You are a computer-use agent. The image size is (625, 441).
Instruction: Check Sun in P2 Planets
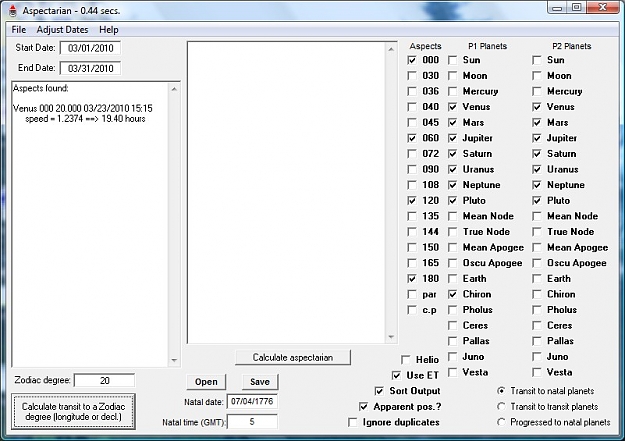pos(537,60)
